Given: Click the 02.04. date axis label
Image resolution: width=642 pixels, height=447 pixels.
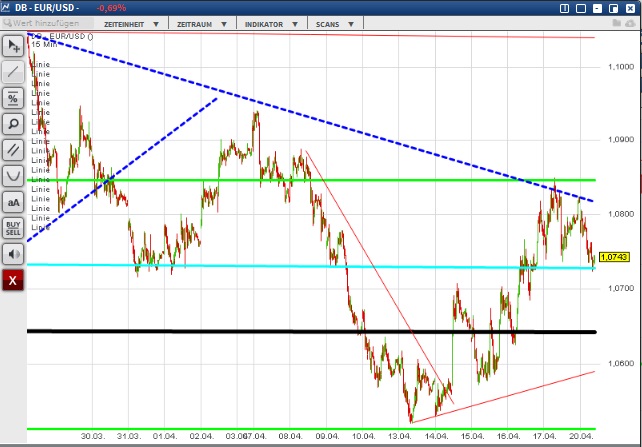Looking at the screenshot, I should click(x=201, y=436).
